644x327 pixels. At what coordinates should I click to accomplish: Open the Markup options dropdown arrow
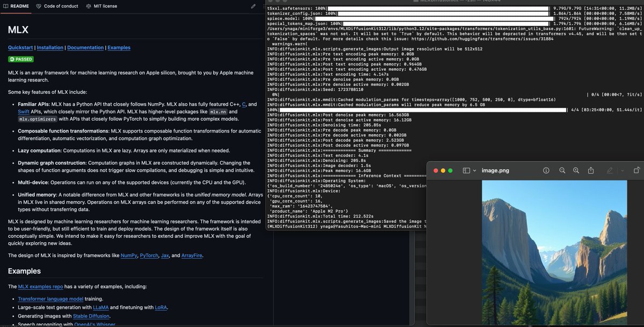[x=622, y=170]
